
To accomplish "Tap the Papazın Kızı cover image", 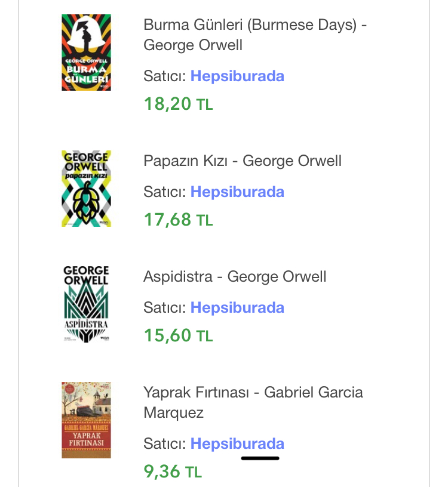I will pos(86,188).
